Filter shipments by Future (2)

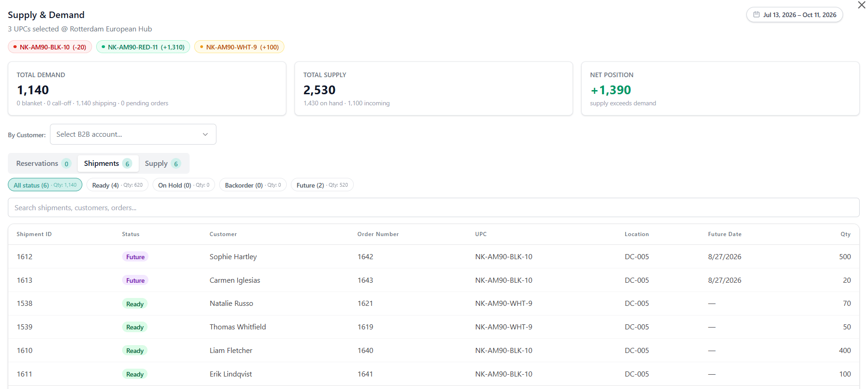[x=322, y=185]
